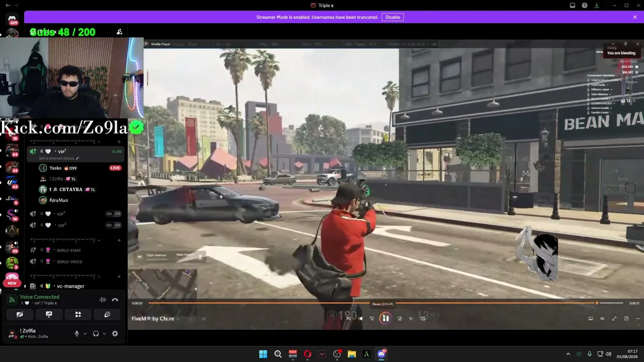
Task: Edit the 'Set a channel status' field
Action: [x=59, y=158]
